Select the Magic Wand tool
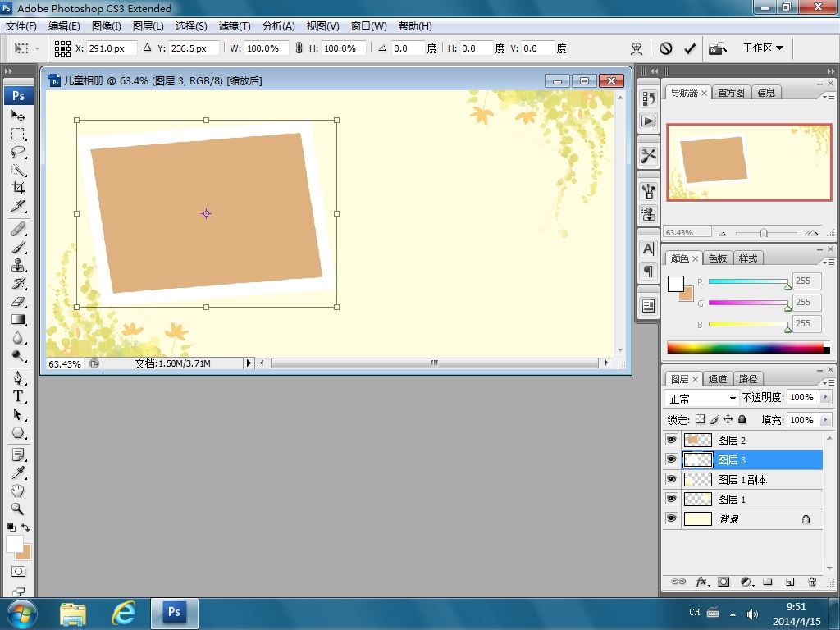The image size is (840, 630). point(18,171)
